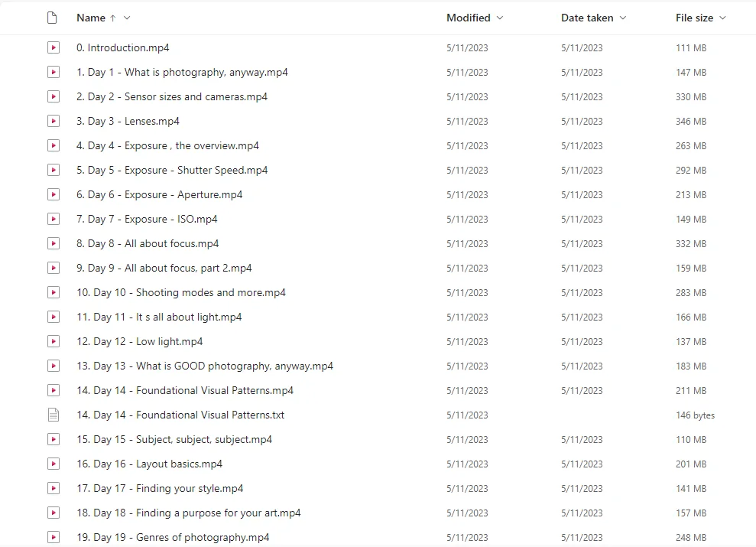Image resolution: width=756 pixels, height=547 pixels.
Task: Click the video icon beside Day 16 - Layout basics
Action: pyautogui.click(x=53, y=464)
